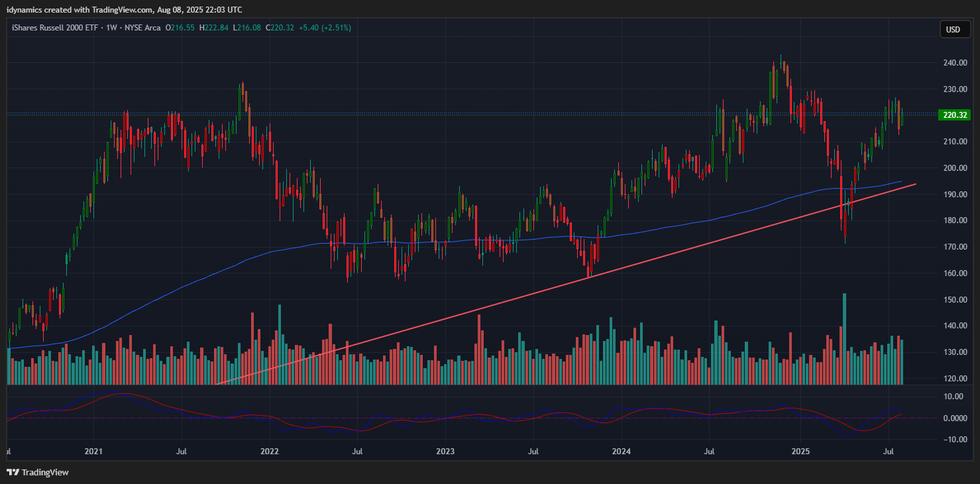Click the header text mentioning TradingView.com

[124, 9]
